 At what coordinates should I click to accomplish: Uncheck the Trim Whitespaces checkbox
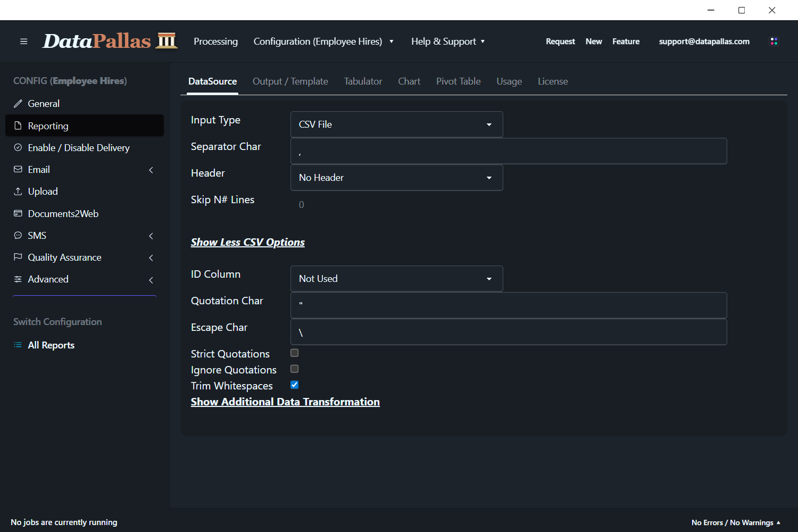tap(294, 385)
